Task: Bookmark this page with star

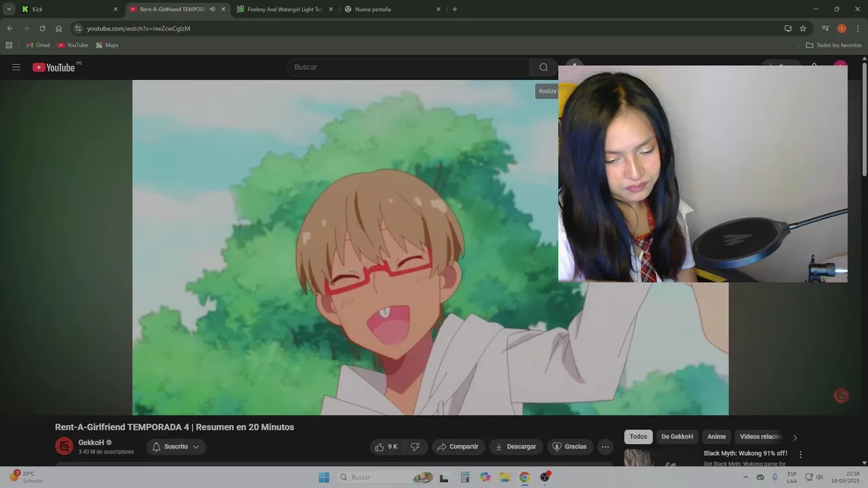Action: tap(803, 28)
